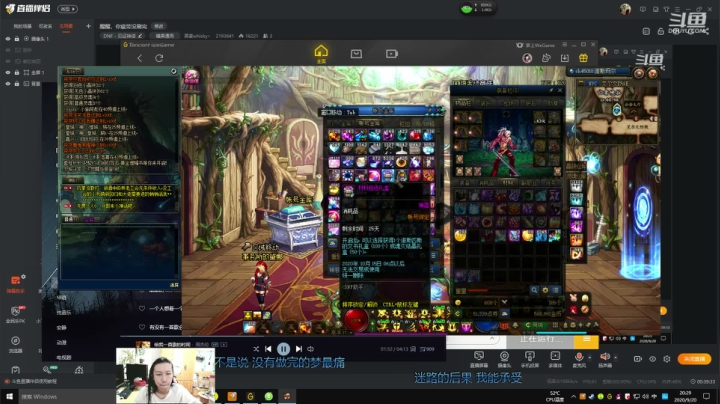Image resolution: width=720 pixels, height=404 pixels.
Task: Toggle visibility of the last source layer
Action: click(8, 84)
